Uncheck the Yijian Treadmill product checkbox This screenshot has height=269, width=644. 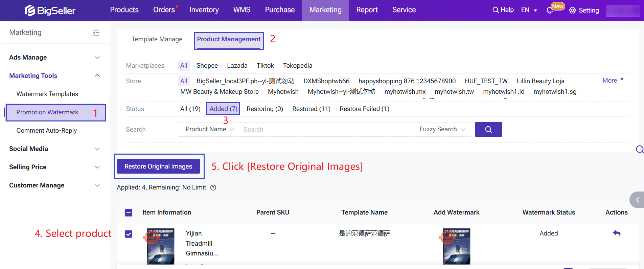pyautogui.click(x=129, y=234)
